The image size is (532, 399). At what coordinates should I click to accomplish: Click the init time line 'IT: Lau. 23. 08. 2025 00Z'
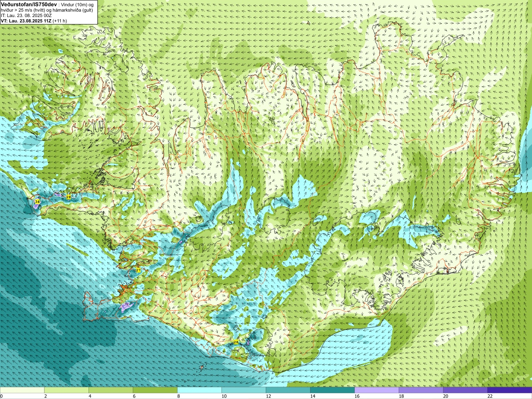[x=26, y=15]
